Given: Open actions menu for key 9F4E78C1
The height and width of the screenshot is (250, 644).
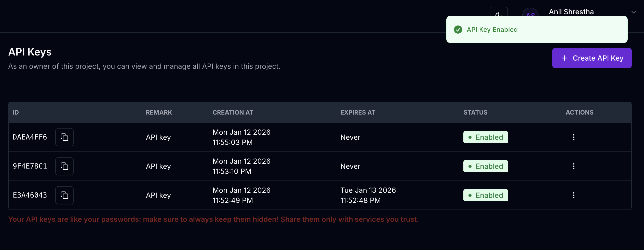Looking at the screenshot, I should pyautogui.click(x=573, y=166).
